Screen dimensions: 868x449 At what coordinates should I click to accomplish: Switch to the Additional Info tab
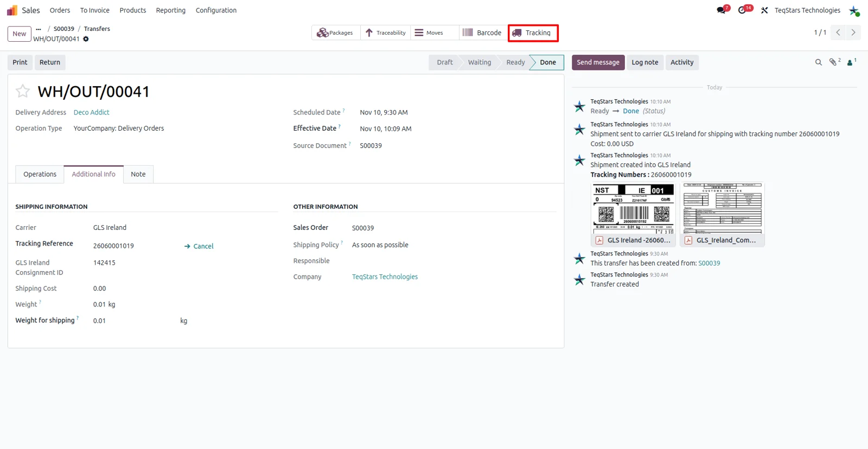pyautogui.click(x=93, y=174)
